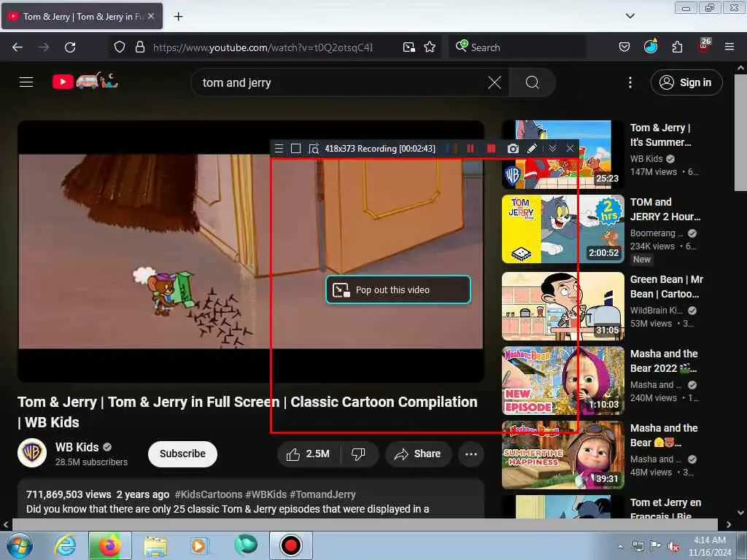Open Green Bean Mr Bean thumbnail
The width and height of the screenshot is (747, 560).
coord(562,306)
